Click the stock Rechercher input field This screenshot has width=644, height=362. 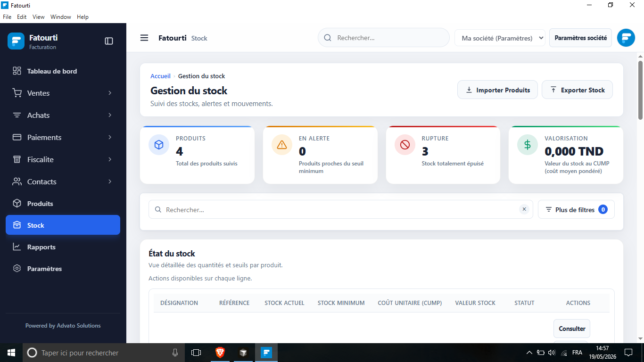coord(341,209)
